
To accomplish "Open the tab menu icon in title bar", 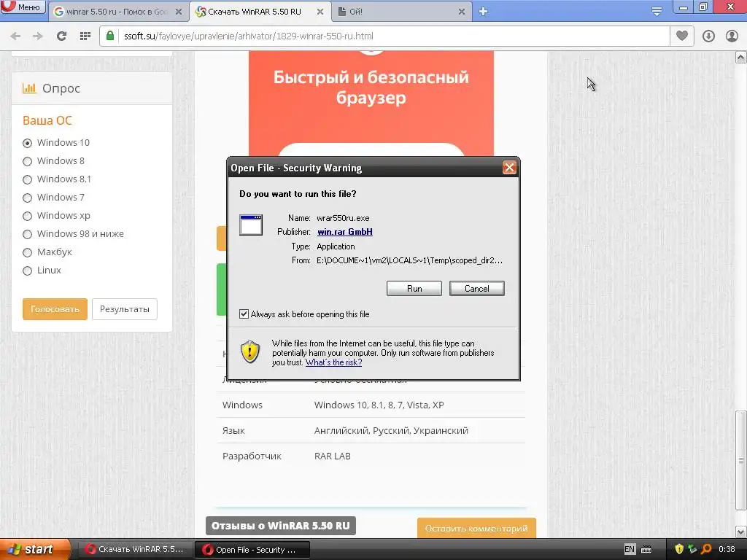I will [x=657, y=12].
